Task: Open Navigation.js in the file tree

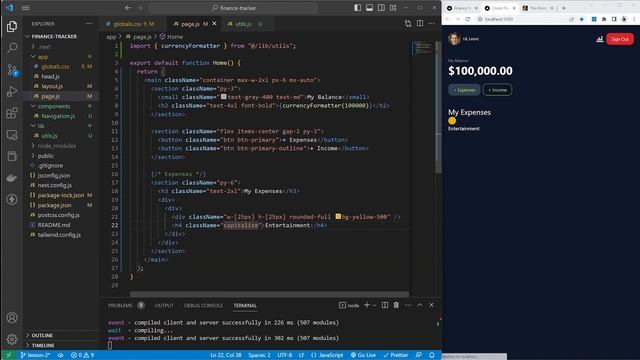Action: coord(61,116)
